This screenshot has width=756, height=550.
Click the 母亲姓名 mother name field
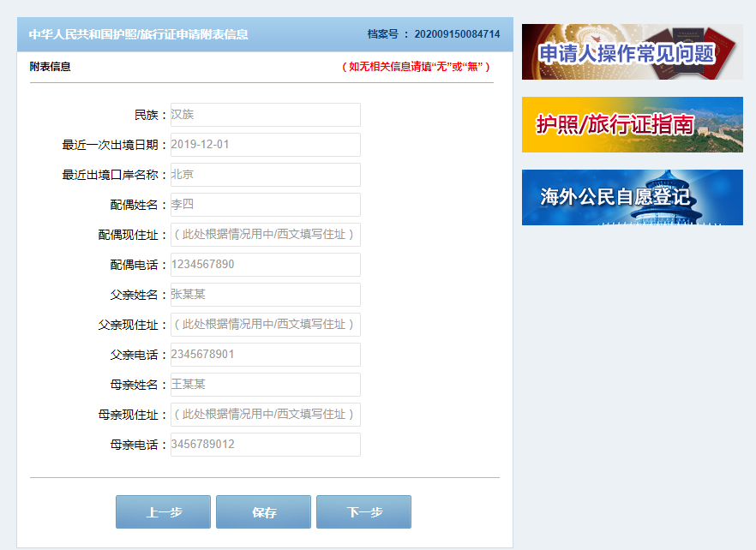(266, 385)
